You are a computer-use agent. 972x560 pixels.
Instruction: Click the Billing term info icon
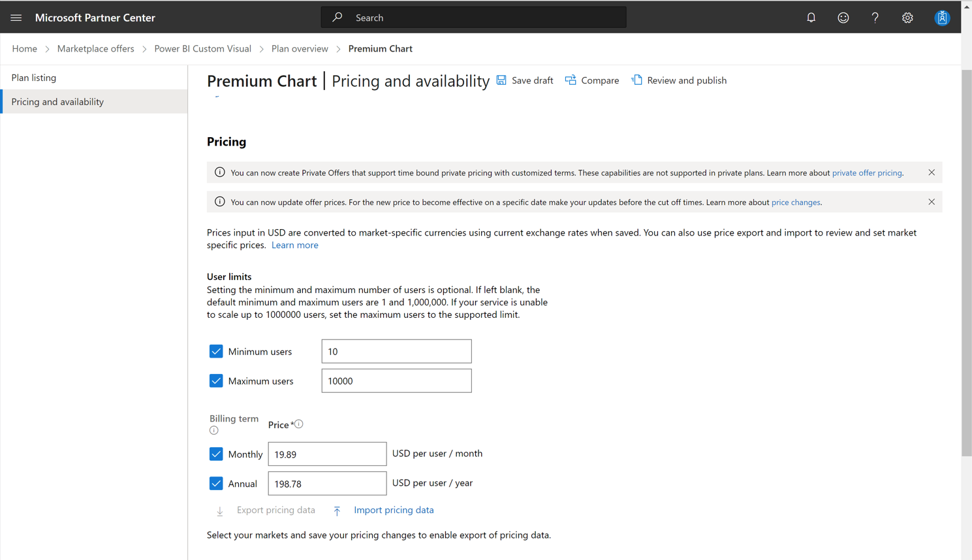214,430
